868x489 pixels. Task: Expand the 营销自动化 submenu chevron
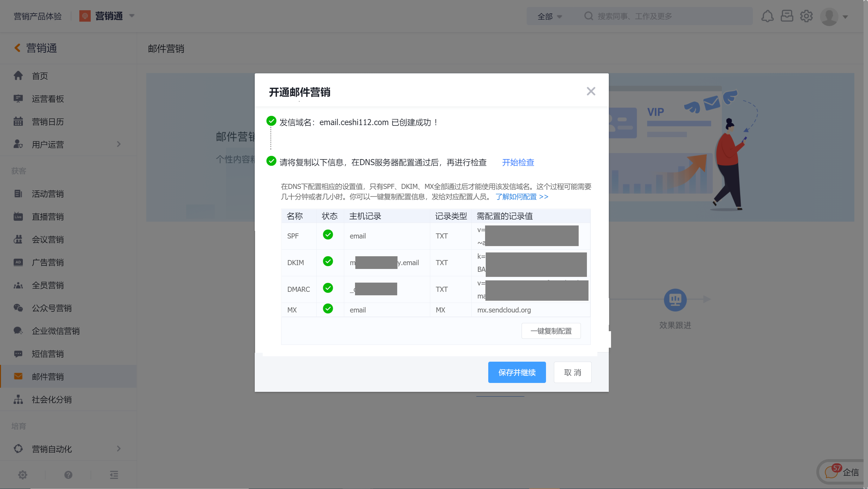119,449
